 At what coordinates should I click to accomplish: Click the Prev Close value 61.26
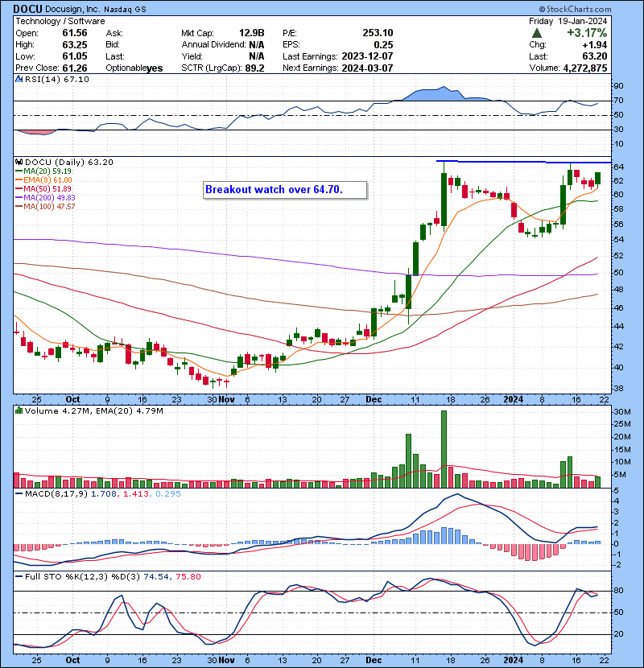pyautogui.click(x=75, y=68)
